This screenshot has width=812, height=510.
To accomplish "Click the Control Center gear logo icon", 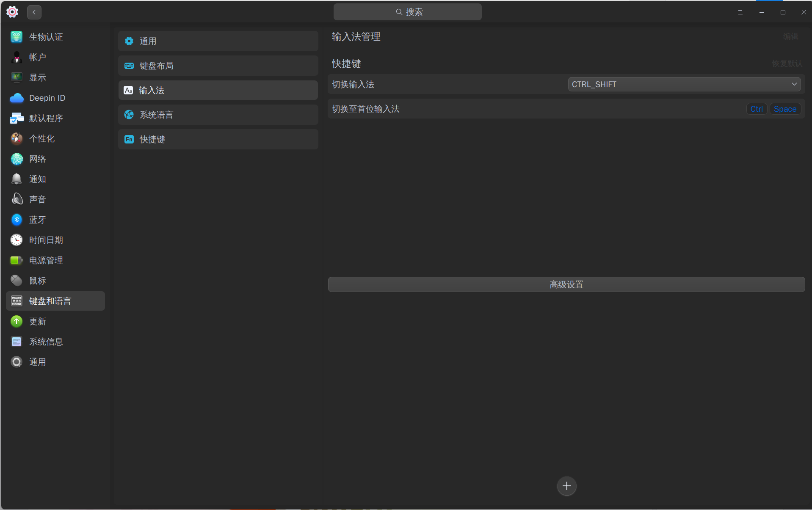I will [x=12, y=12].
